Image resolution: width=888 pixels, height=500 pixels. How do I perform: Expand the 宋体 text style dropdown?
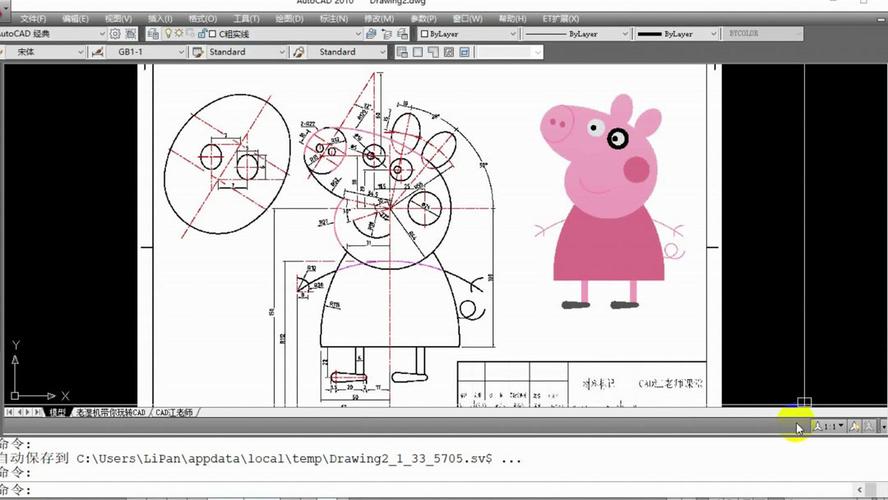pyautogui.click(x=80, y=52)
